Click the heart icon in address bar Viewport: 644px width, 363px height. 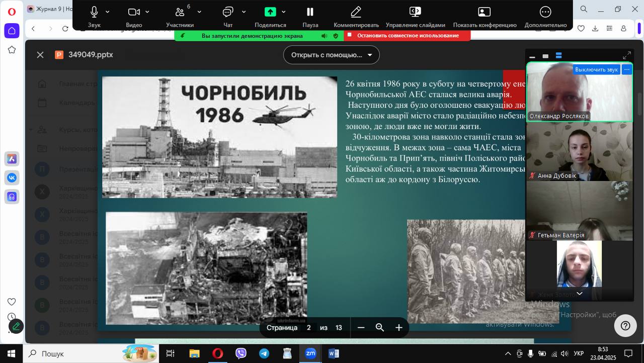coord(581,29)
